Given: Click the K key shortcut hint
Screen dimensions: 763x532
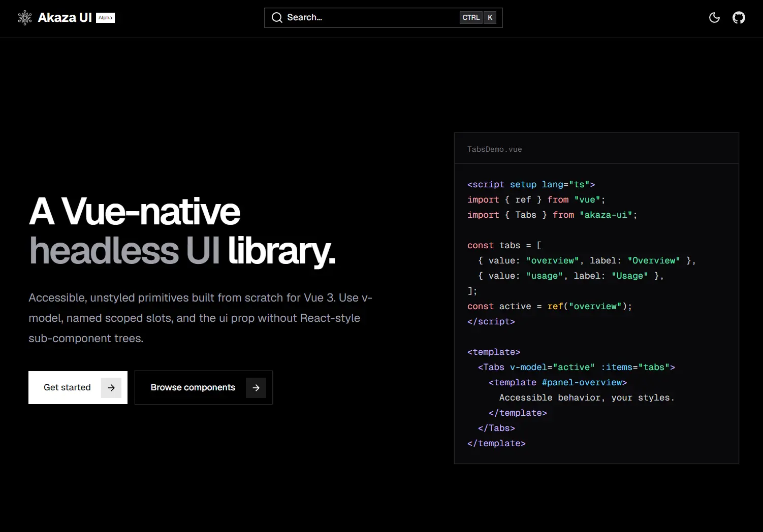Looking at the screenshot, I should click(x=490, y=18).
